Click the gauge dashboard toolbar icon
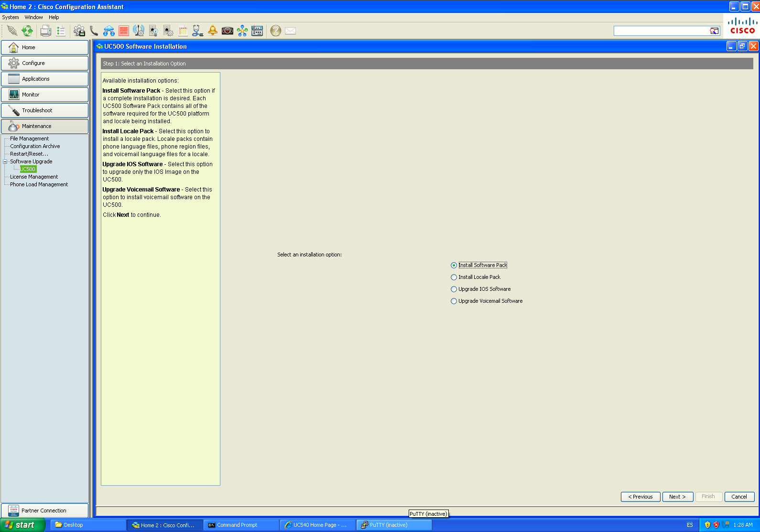The width and height of the screenshot is (760, 532). (x=228, y=31)
